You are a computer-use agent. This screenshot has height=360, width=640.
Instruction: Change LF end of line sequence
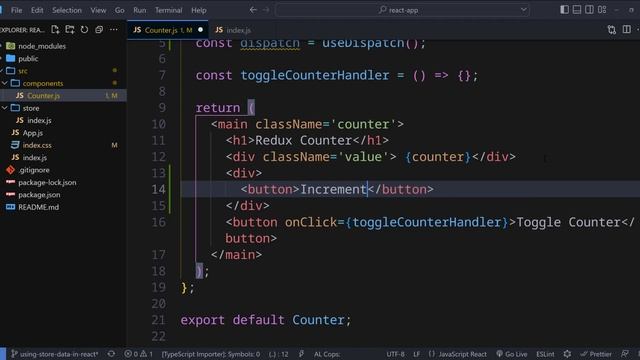click(416, 354)
